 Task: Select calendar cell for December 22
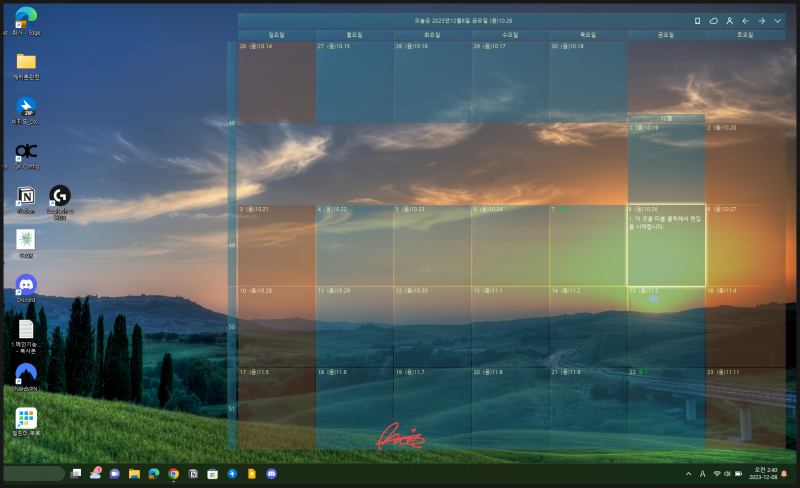point(666,409)
